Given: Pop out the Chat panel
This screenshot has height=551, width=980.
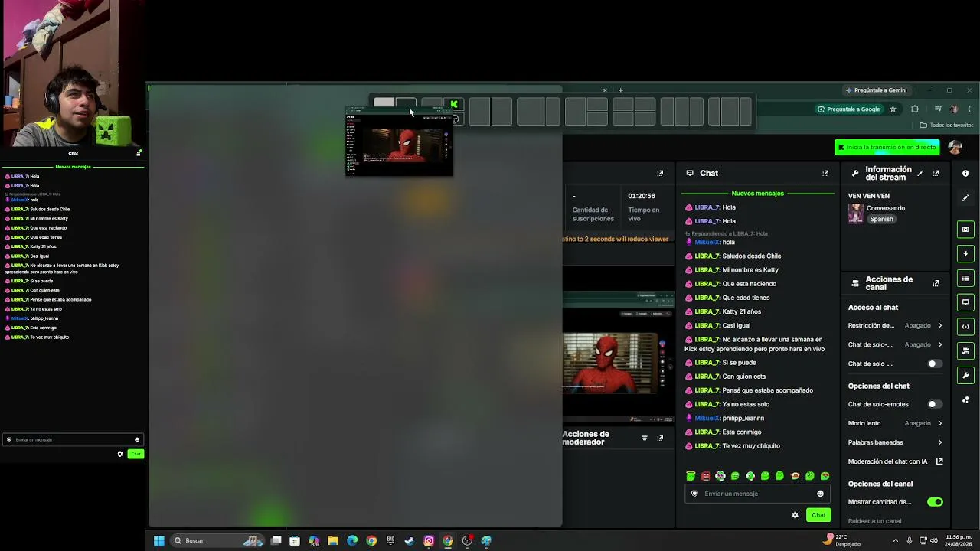Looking at the screenshot, I should 825,174.
